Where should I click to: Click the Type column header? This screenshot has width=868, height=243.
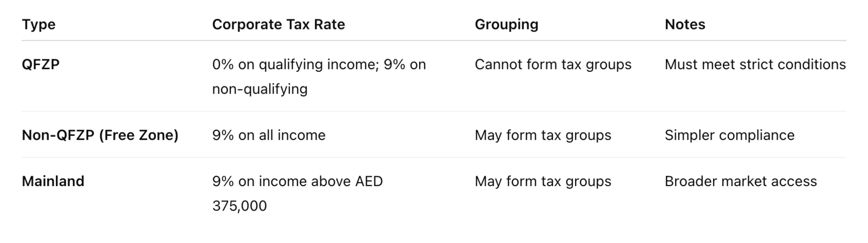pyautogui.click(x=39, y=24)
